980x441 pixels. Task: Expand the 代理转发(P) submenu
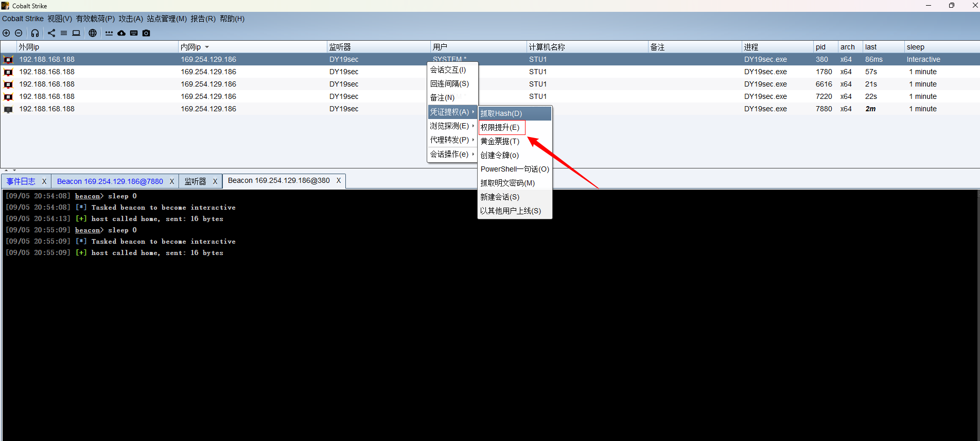coord(452,140)
